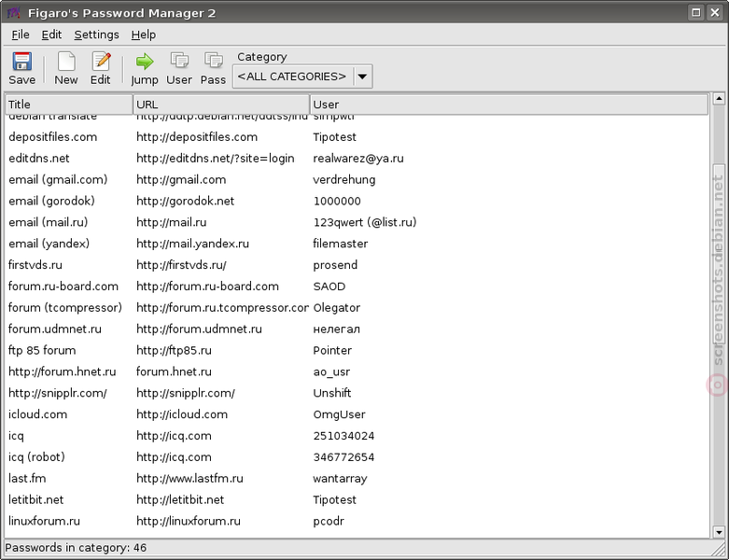Open the Settings menu

[97, 35]
